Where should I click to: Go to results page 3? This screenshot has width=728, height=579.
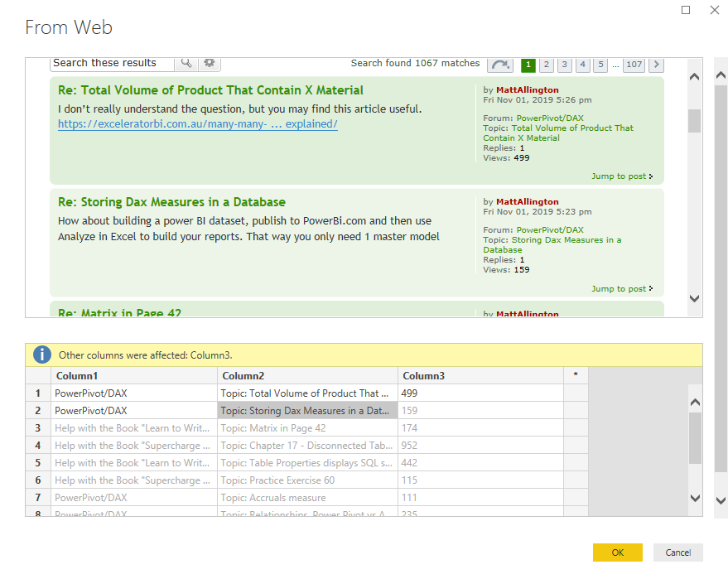click(565, 65)
